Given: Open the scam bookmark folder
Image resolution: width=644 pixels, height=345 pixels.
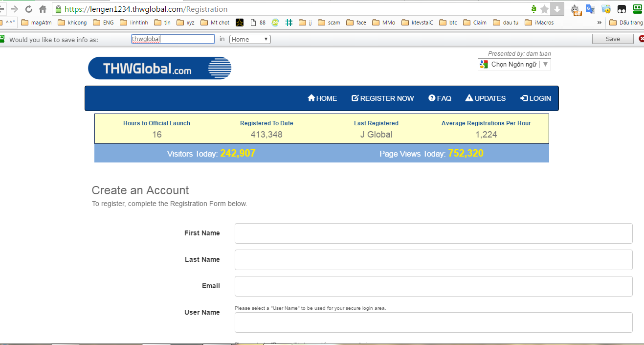Looking at the screenshot, I should [x=329, y=23].
